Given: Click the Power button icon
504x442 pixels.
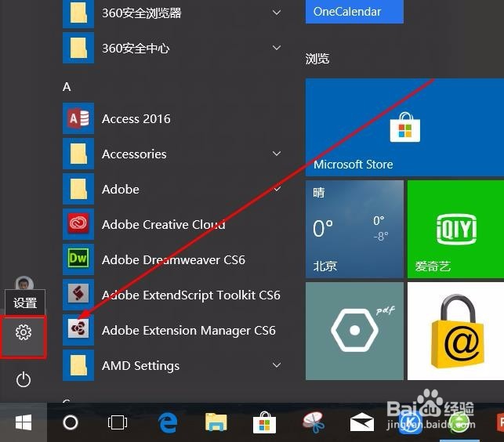Looking at the screenshot, I should [x=24, y=379].
